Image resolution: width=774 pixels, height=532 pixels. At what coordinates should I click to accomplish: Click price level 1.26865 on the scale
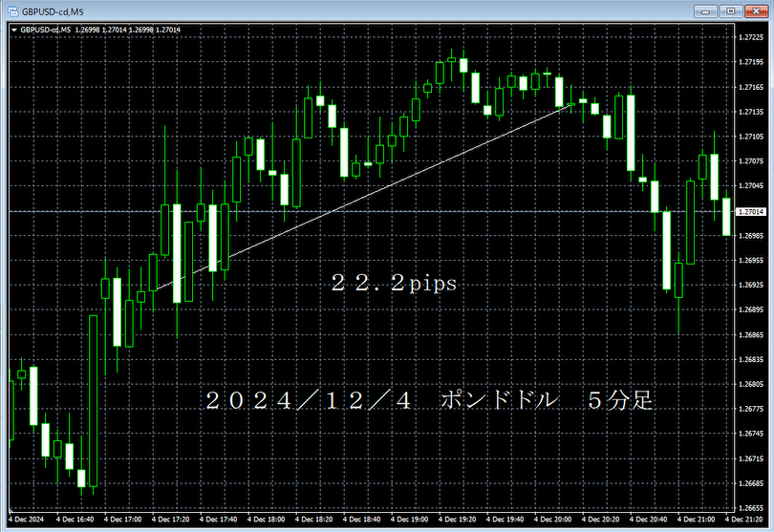[751, 335]
